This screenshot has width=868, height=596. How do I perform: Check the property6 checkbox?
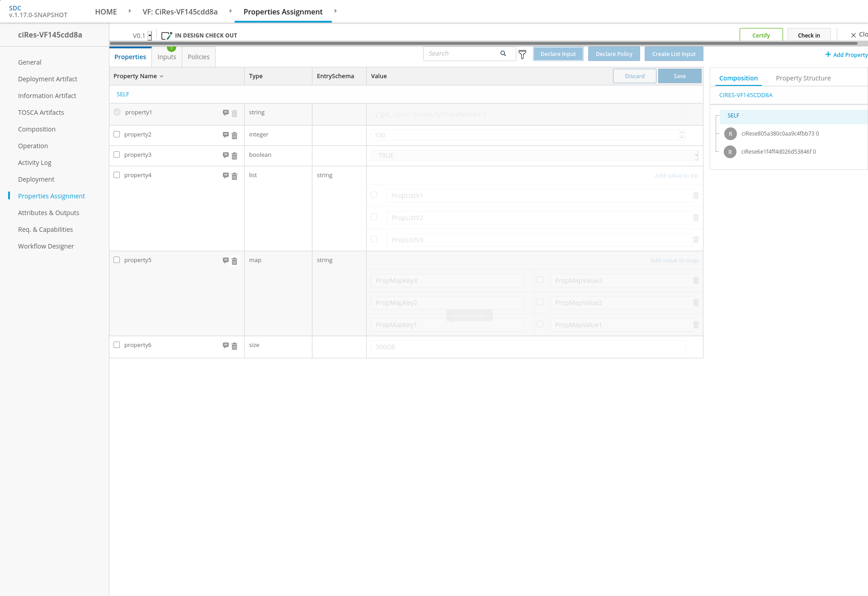(x=117, y=345)
